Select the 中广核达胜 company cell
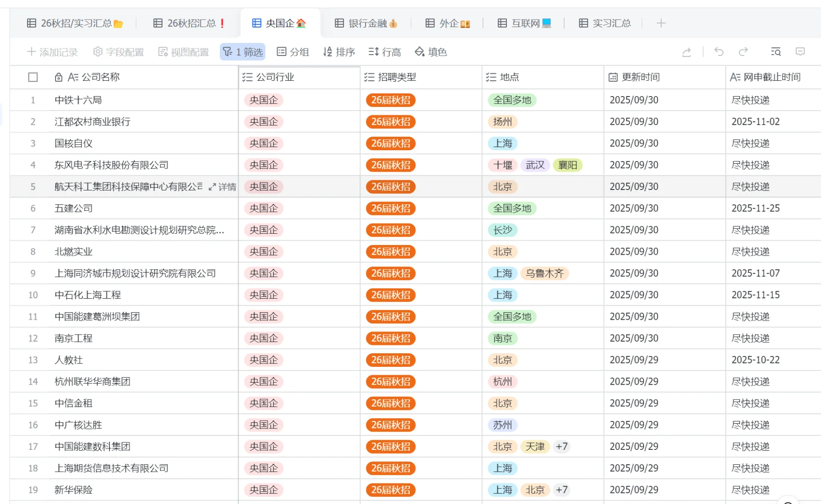The width and height of the screenshot is (821, 504). pyautogui.click(x=145, y=425)
